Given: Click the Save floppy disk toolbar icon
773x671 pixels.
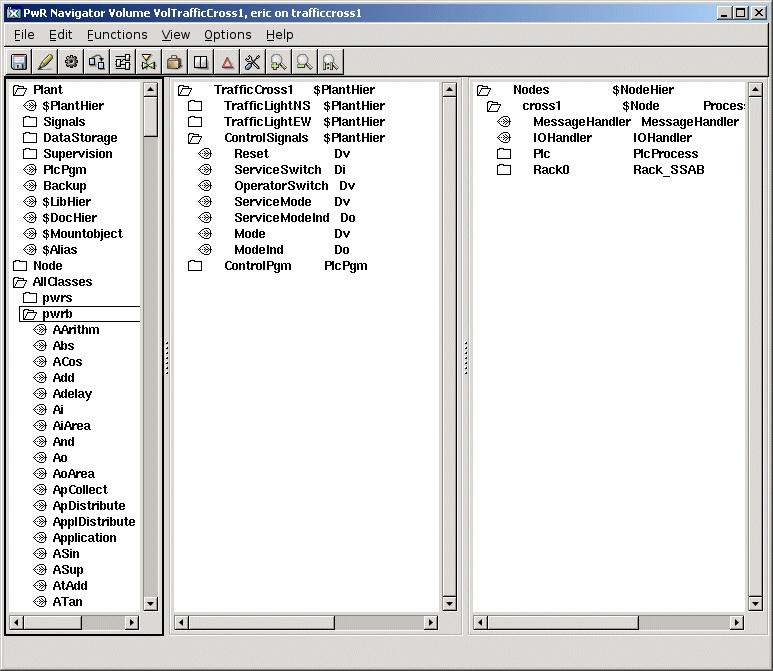Looking at the screenshot, I should (x=19, y=62).
